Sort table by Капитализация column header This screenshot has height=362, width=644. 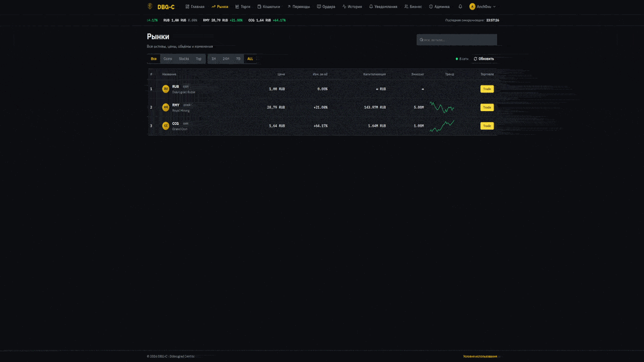[374, 74]
